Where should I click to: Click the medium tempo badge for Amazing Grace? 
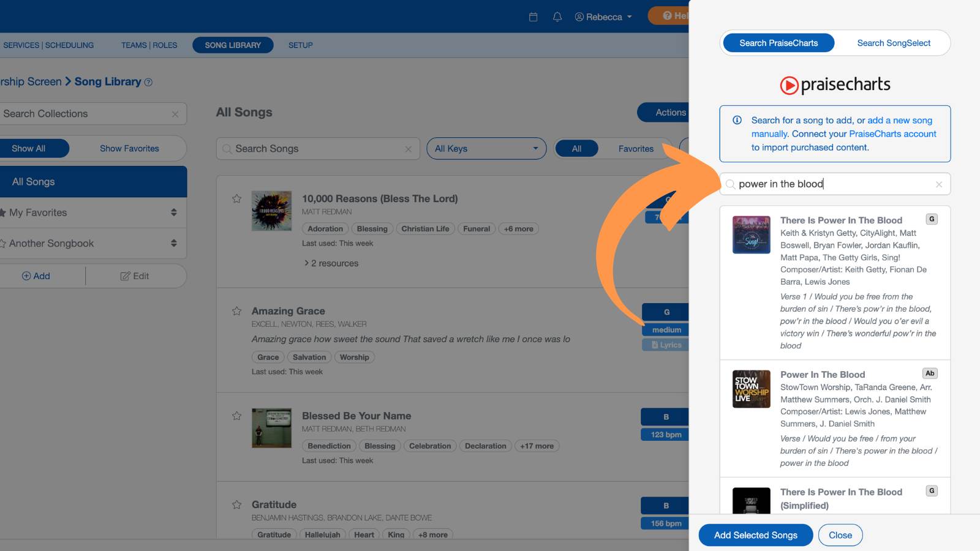tap(666, 330)
